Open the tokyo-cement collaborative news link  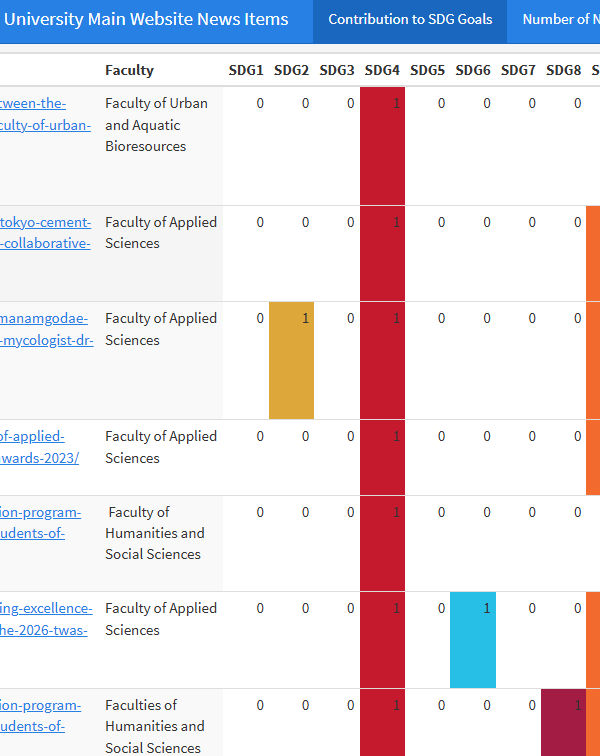coord(45,233)
